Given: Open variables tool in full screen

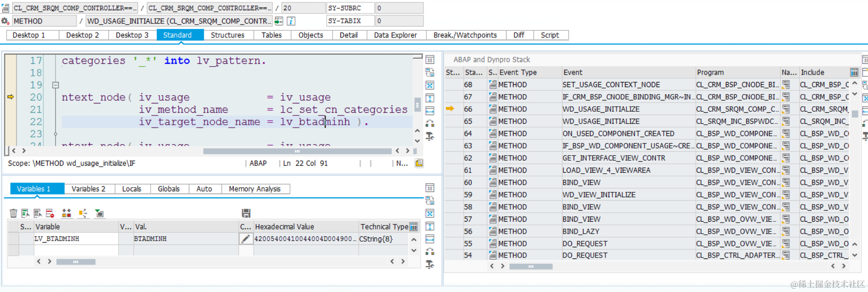Looking at the screenshot, I should click(430, 213).
